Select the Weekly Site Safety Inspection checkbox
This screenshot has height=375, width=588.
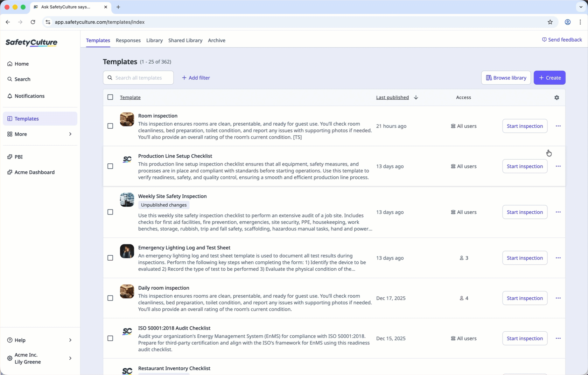click(110, 212)
